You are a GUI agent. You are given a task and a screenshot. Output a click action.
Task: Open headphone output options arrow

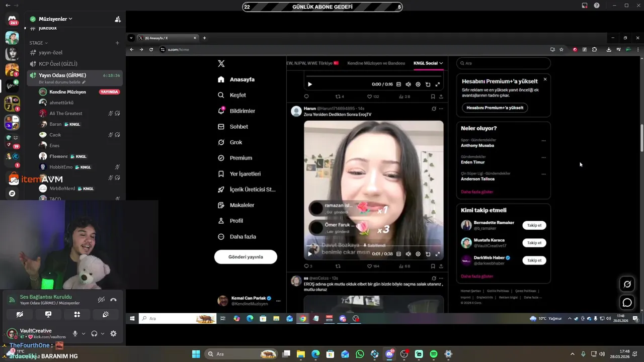coord(103,333)
